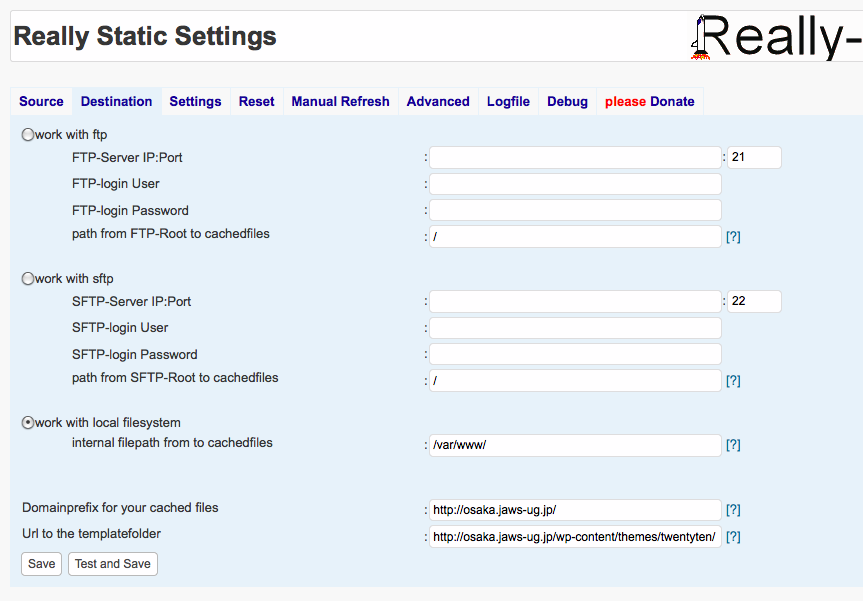Open the Debug tab
This screenshot has width=863, height=601.
[x=567, y=101]
